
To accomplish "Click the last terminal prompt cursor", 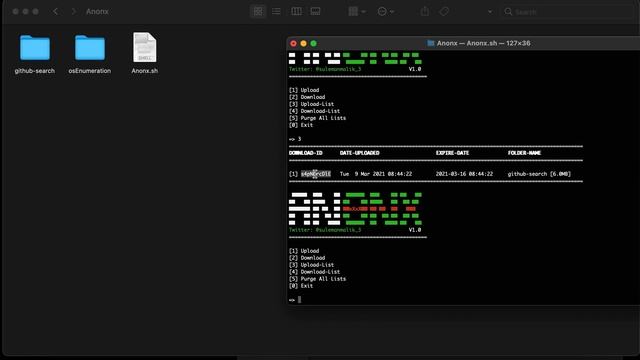I will (x=300, y=300).
